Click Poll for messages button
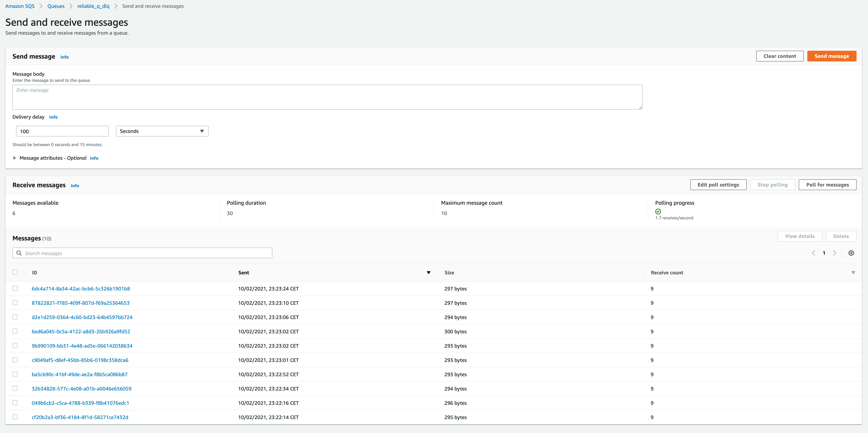 [x=827, y=185]
